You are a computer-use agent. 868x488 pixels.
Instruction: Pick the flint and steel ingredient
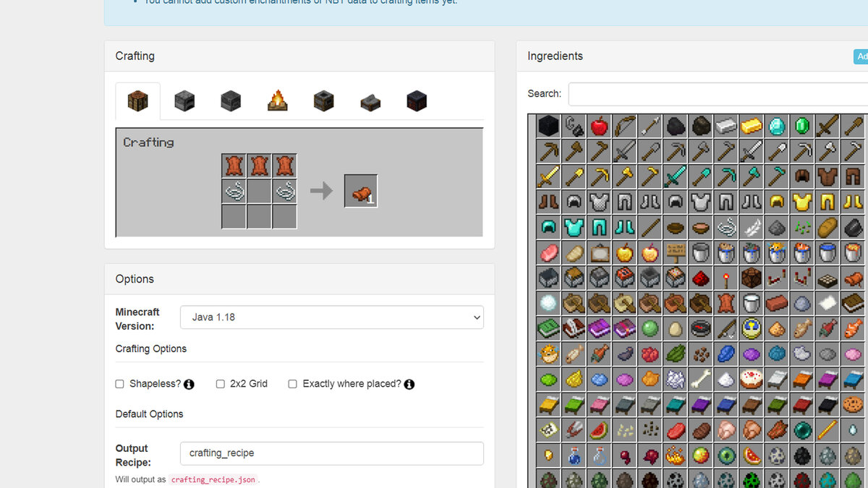574,127
